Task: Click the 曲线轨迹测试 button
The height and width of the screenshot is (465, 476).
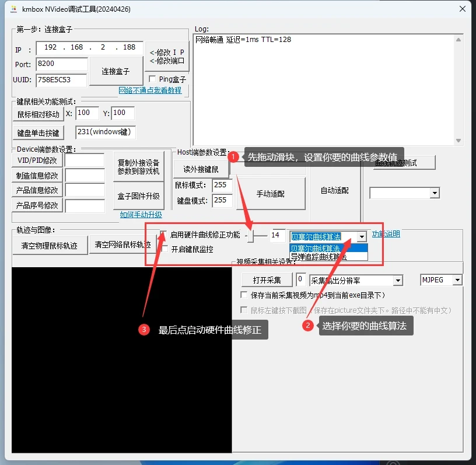Action: (x=404, y=163)
